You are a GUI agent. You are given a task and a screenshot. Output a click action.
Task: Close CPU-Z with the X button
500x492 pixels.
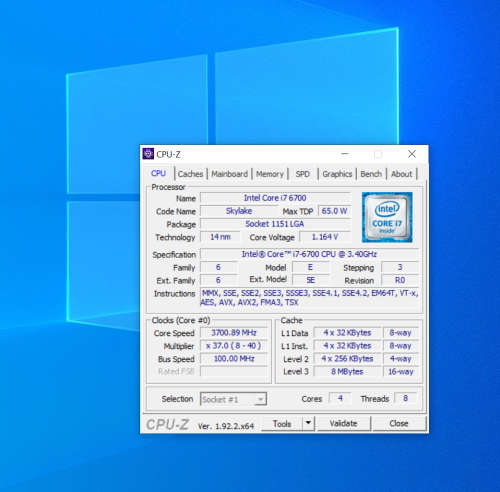click(412, 154)
